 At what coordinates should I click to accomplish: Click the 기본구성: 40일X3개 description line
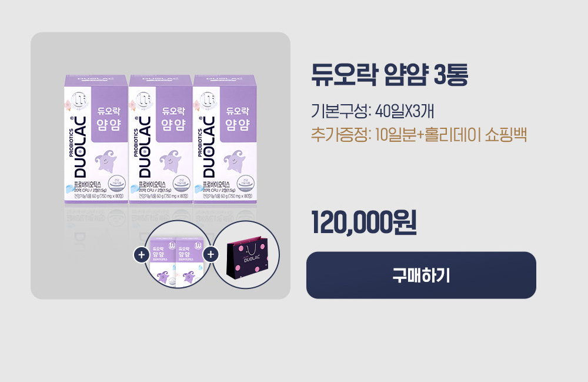point(372,111)
